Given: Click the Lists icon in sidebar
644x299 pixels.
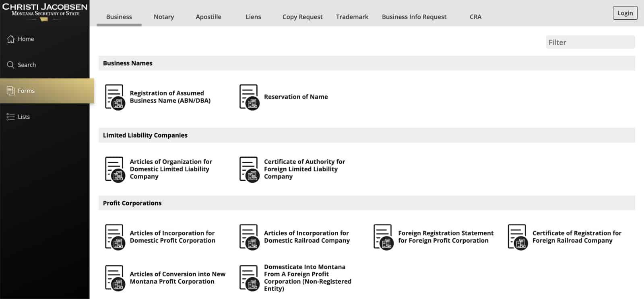Looking at the screenshot, I should [11, 117].
